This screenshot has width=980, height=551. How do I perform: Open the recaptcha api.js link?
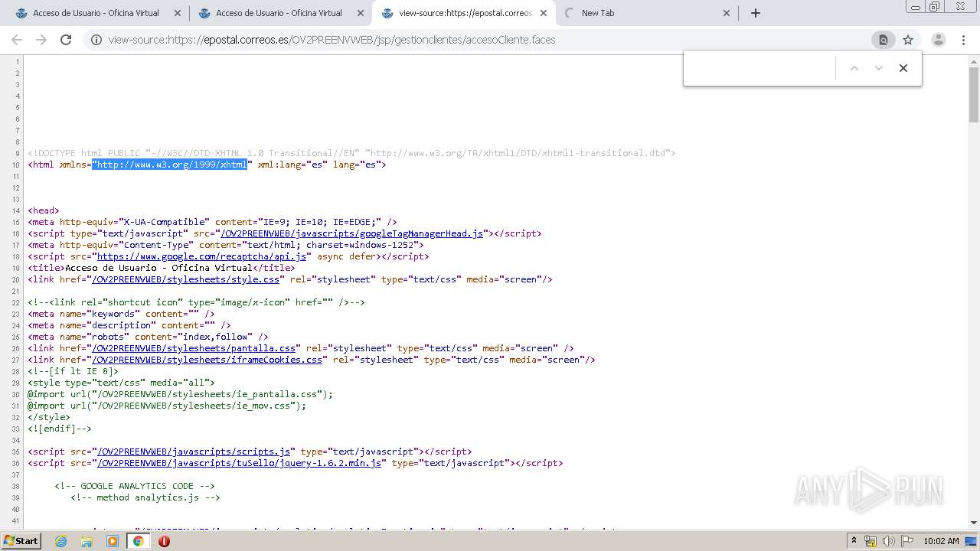coord(201,256)
